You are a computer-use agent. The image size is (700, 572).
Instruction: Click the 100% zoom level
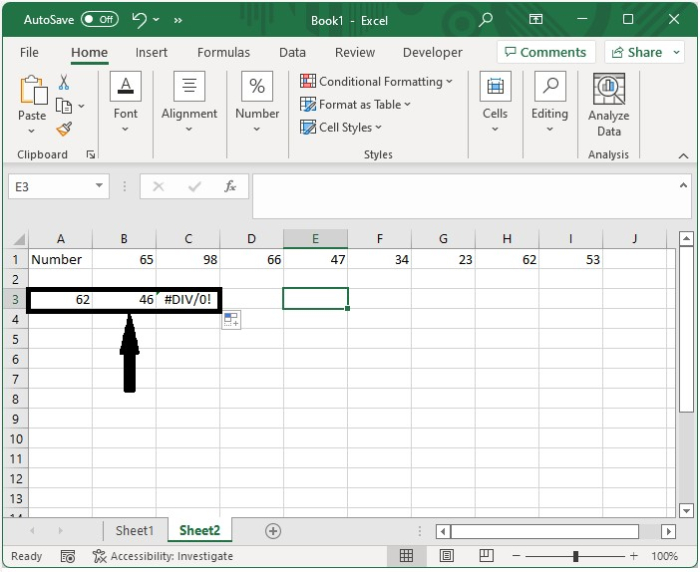click(x=665, y=556)
